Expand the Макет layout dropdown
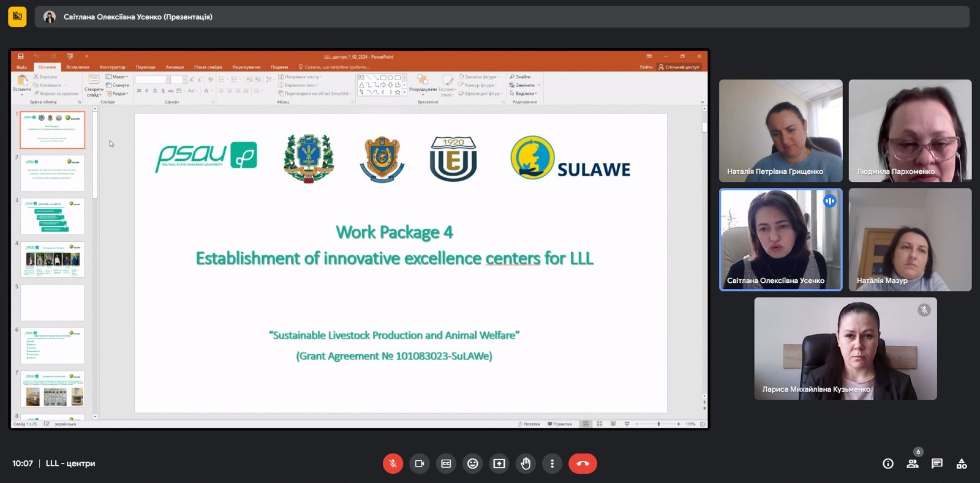This screenshot has height=483, width=980. pos(117,77)
